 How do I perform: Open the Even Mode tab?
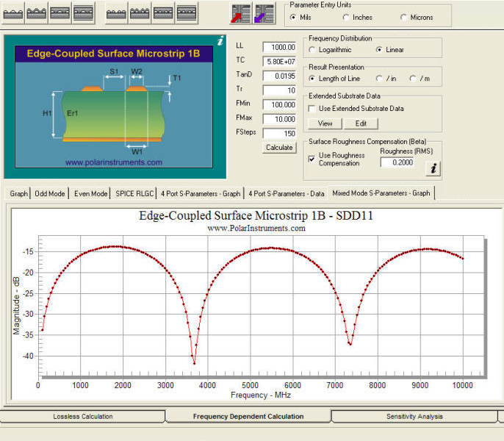[x=90, y=193]
